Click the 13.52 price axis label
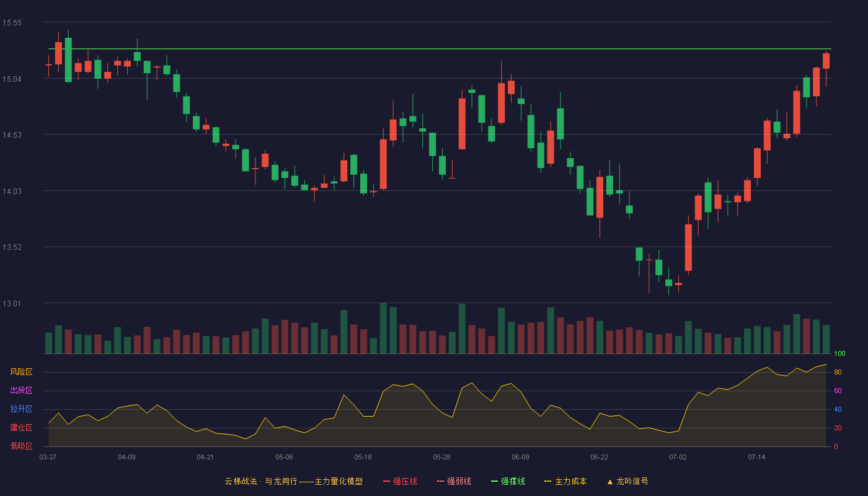 coord(12,247)
